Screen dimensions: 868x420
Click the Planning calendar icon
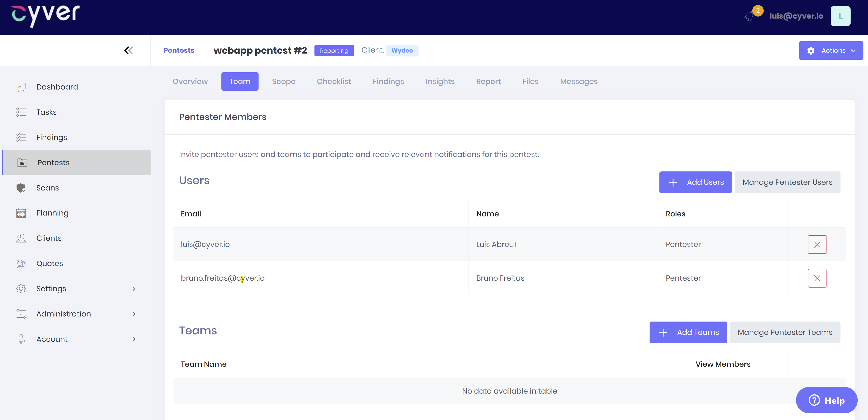[21, 213]
